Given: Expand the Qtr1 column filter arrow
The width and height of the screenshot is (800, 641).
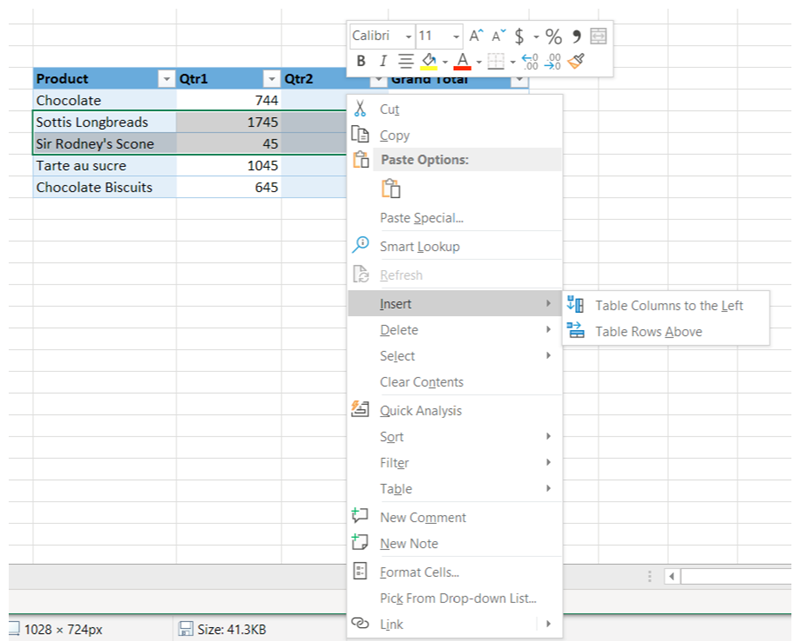Looking at the screenshot, I should 270,79.
